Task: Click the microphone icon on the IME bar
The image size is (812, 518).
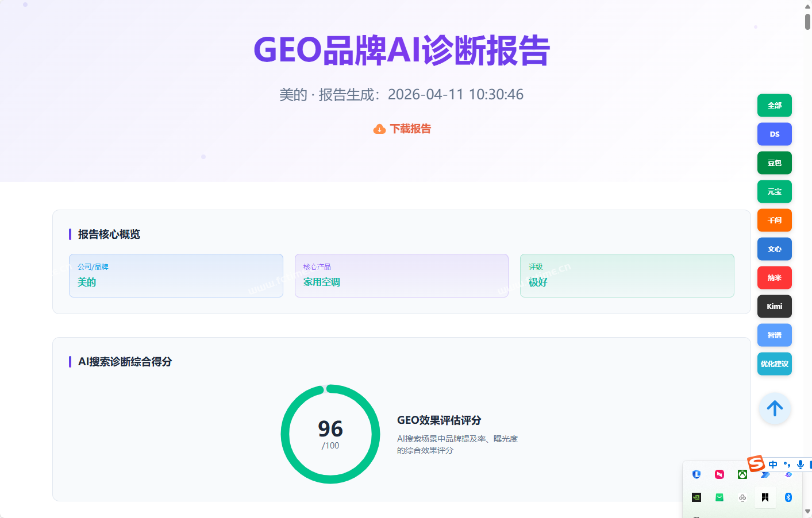Action: [801, 465]
